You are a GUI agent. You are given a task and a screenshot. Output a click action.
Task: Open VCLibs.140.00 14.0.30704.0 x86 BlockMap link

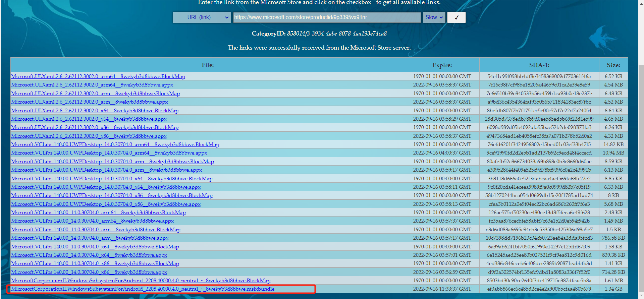95,263
